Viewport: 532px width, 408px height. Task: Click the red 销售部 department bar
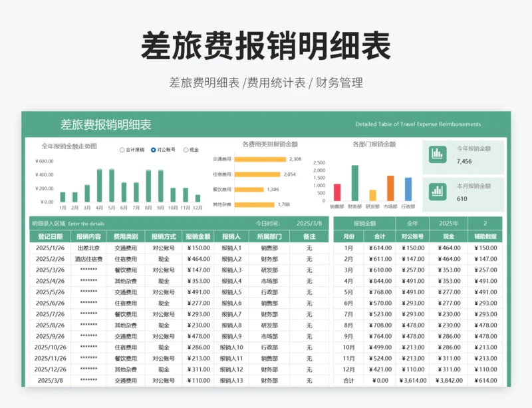point(337,192)
